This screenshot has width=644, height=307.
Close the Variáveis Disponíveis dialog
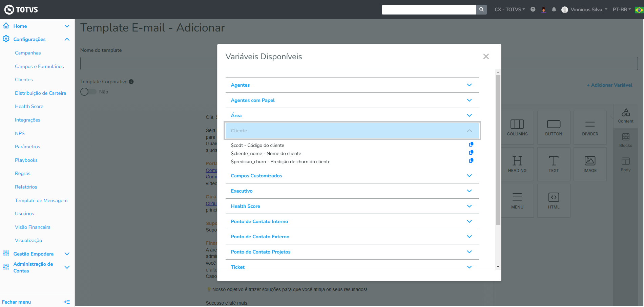[x=486, y=57]
